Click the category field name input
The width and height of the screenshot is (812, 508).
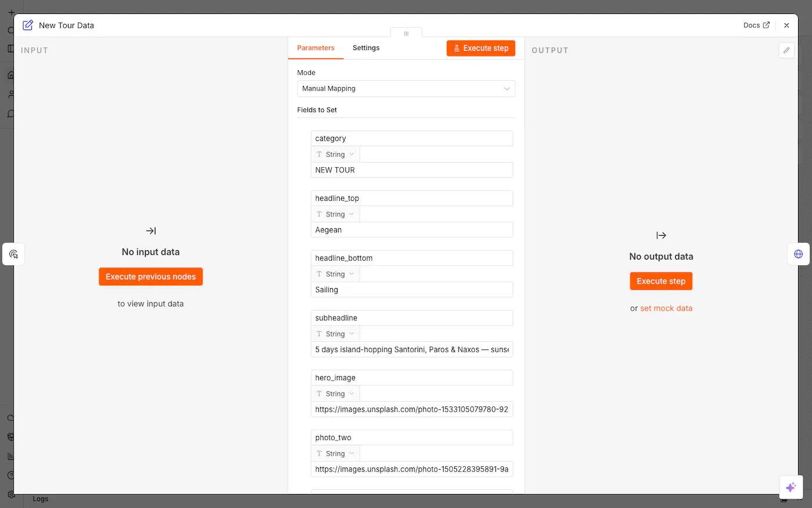click(x=412, y=138)
